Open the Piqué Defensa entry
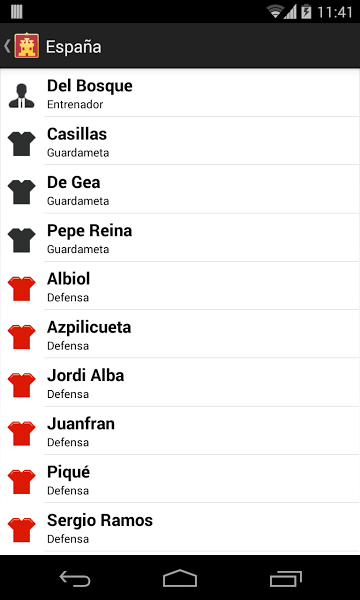This screenshot has width=360, height=600. tap(180, 478)
